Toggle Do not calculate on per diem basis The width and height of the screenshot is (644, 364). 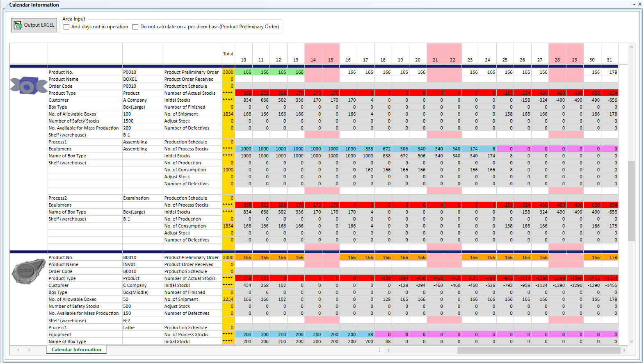(x=135, y=27)
